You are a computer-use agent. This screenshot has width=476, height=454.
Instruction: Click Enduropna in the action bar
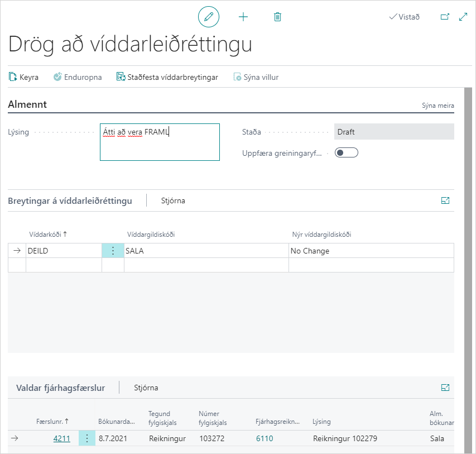78,77
